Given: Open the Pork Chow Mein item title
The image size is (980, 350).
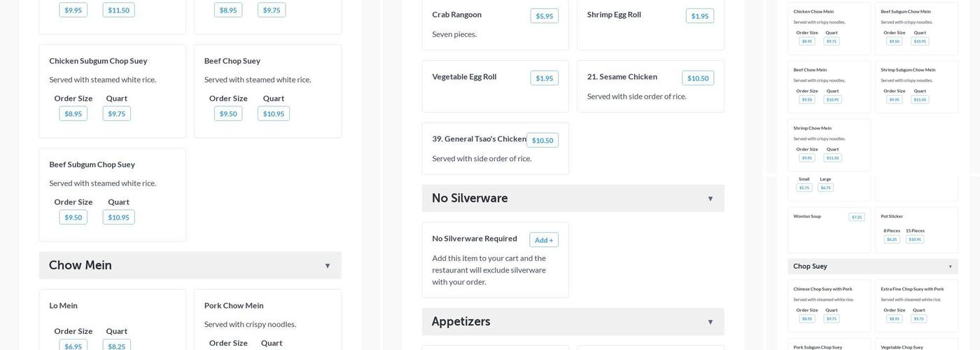Looking at the screenshot, I should click(x=234, y=305).
